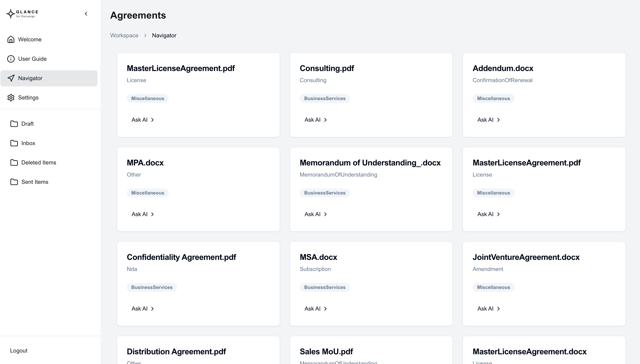Screen dimensions: 640x364
Task: Open the Deleted Items folder icon
Action: click(14, 162)
